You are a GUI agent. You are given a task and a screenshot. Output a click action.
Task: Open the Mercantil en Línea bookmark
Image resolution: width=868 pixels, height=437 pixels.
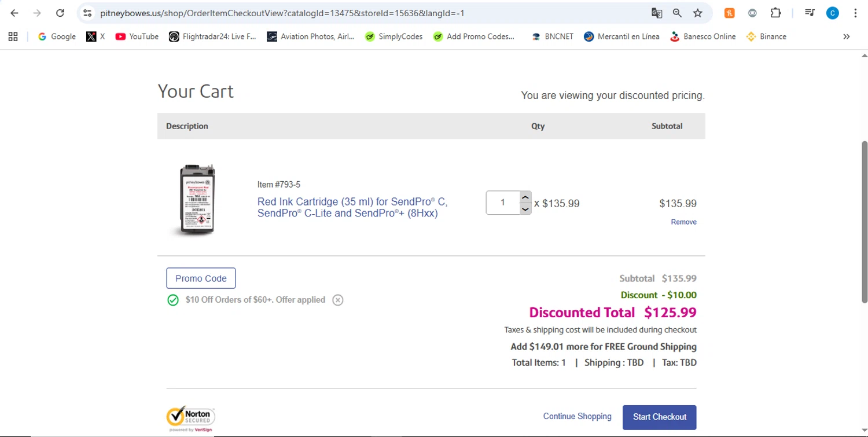click(621, 36)
